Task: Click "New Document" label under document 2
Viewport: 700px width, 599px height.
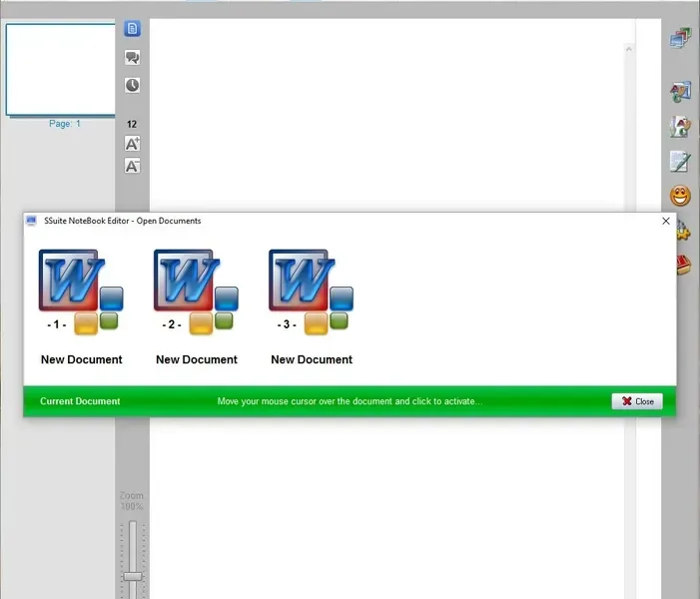Action: pyautogui.click(x=197, y=359)
